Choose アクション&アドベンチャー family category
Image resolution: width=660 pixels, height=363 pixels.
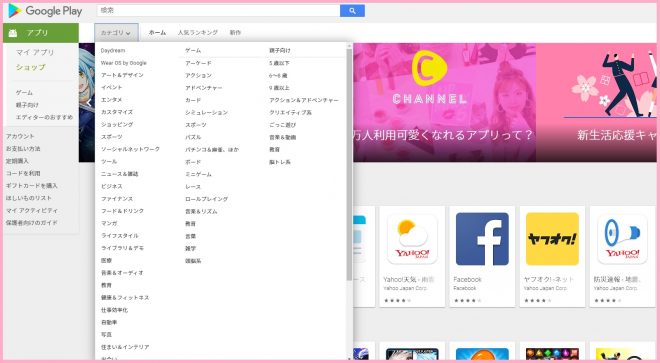coord(303,100)
